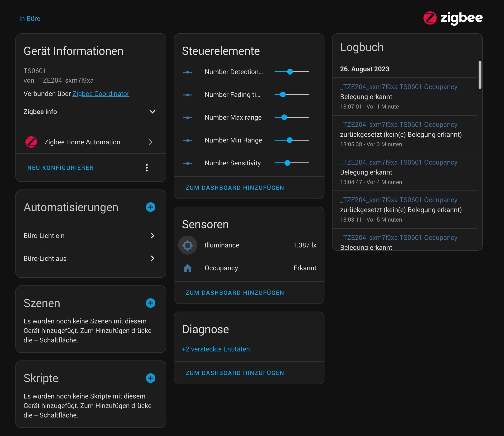Open the 13:05:38 Occupancy logbook entry
This screenshot has height=436, width=504.
pyautogui.click(x=398, y=125)
